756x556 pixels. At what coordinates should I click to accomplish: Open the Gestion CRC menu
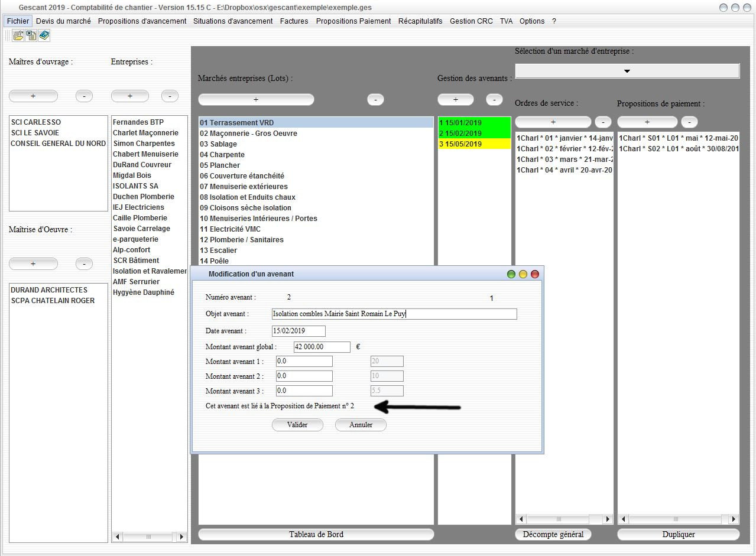(x=471, y=21)
